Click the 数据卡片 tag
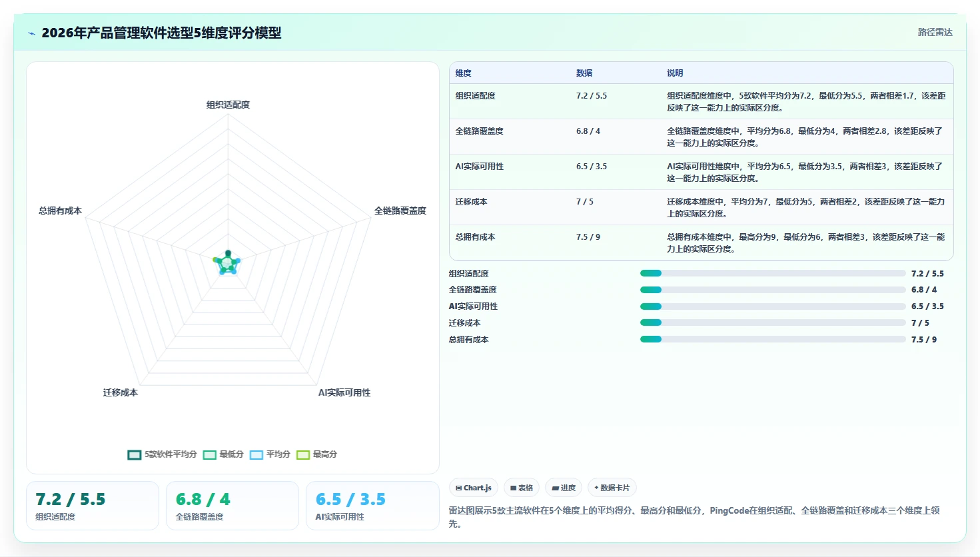Viewport: 980px width, 557px height. coord(612,488)
